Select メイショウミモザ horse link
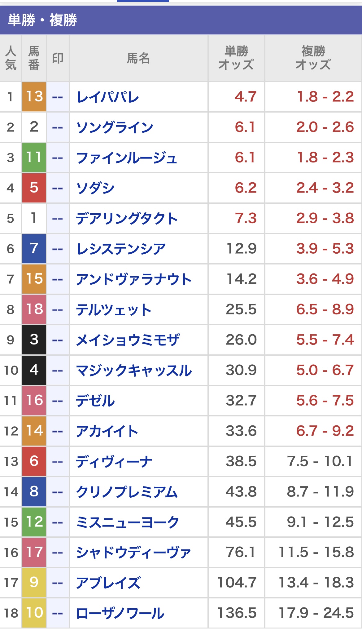Viewport: 362px width, 644px height. 128,340
